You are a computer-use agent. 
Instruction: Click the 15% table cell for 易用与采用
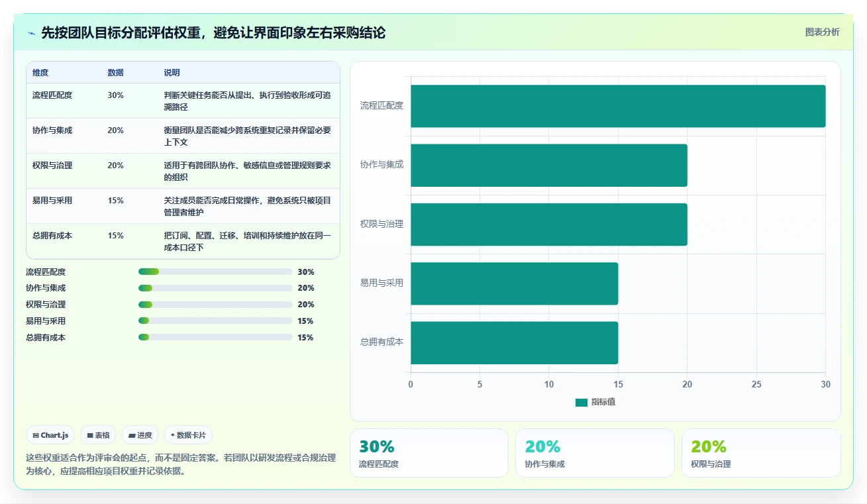coord(115,201)
